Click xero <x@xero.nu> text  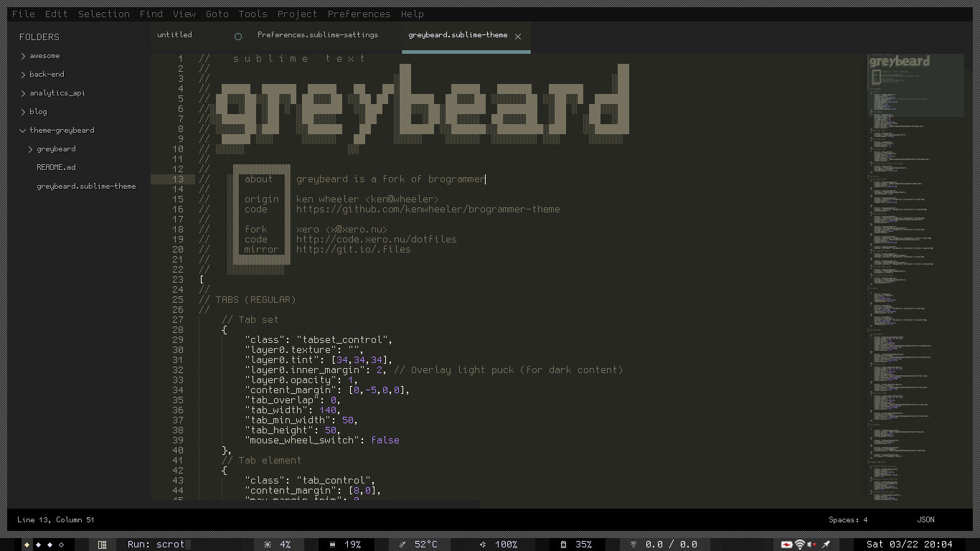tap(342, 229)
